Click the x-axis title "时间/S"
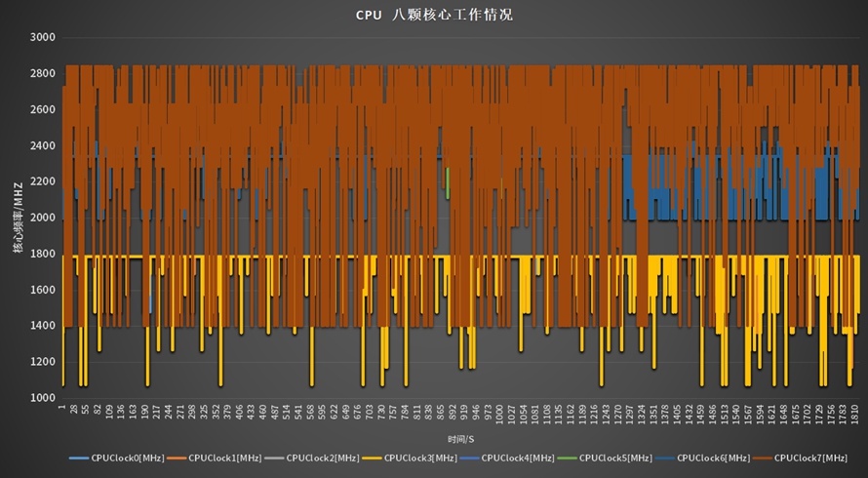 [x=460, y=439]
